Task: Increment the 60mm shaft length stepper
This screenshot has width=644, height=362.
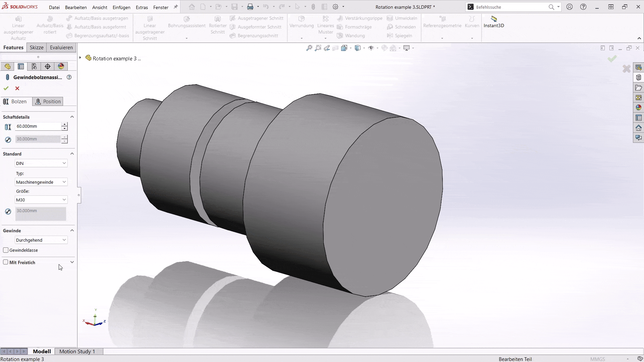Action: click(64, 124)
